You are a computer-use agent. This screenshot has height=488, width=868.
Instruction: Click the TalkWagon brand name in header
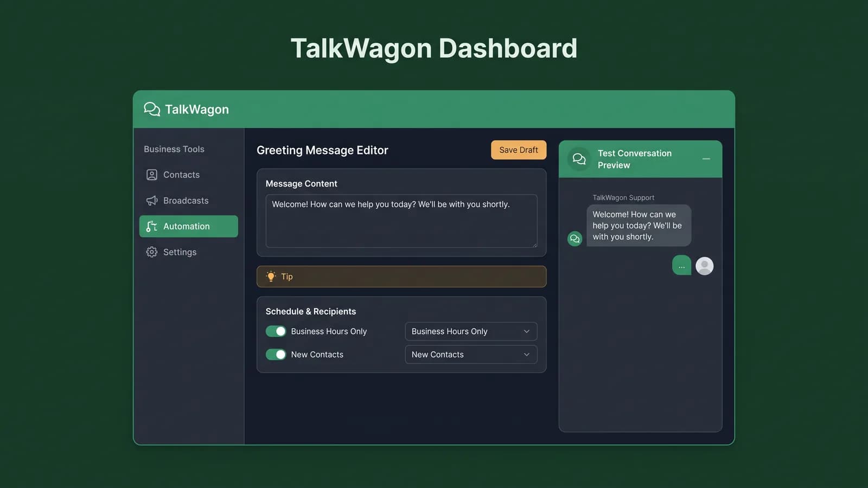(197, 110)
